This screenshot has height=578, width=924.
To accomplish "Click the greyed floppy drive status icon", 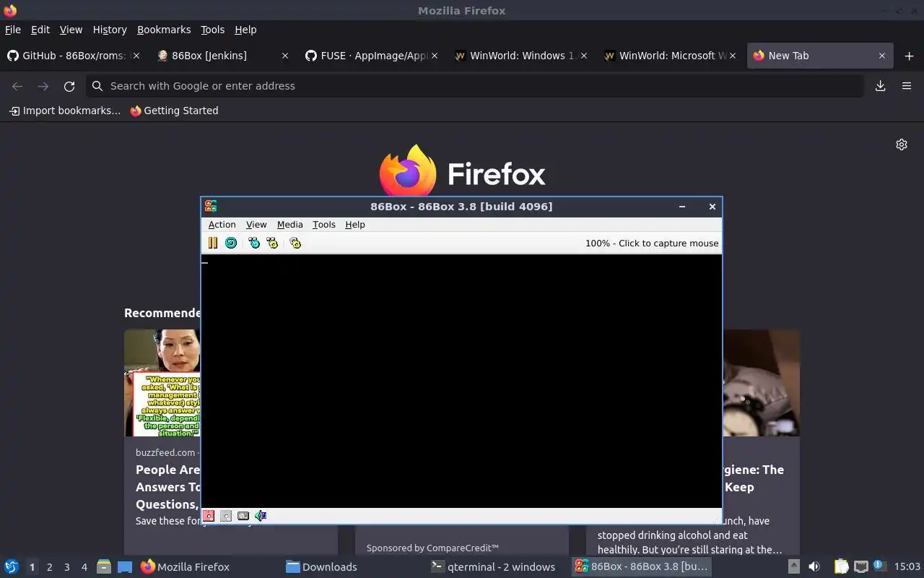I will click(226, 516).
